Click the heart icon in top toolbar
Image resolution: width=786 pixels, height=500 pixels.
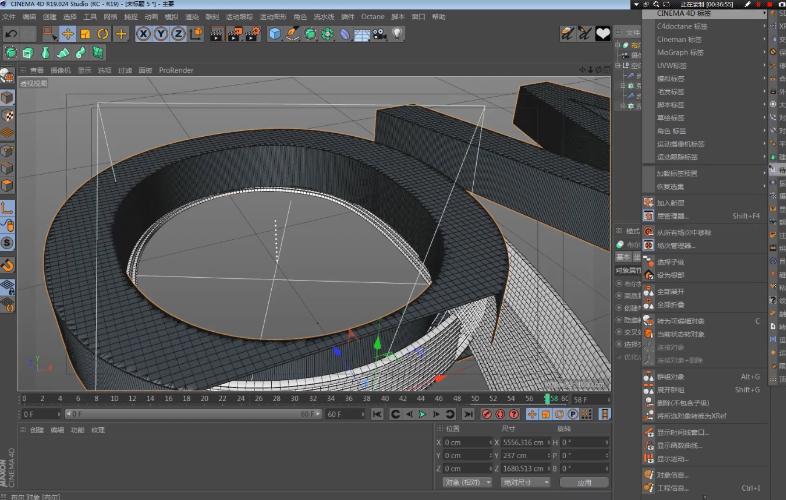tap(603, 33)
